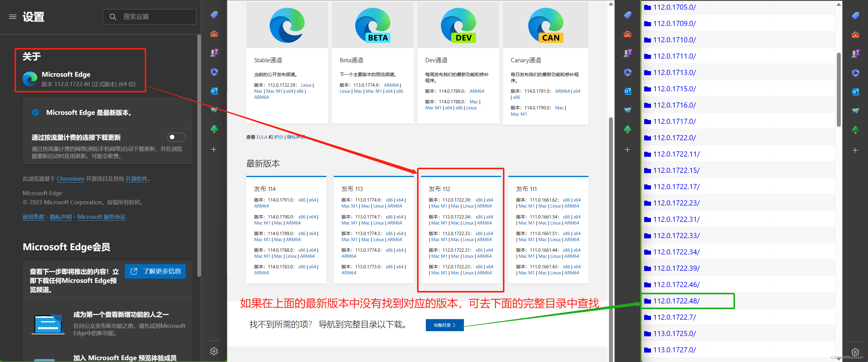The height and width of the screenshot is (362, 868).
Task: Open the Chromium link
Action: pyautogui.click(x=70, y=179)
